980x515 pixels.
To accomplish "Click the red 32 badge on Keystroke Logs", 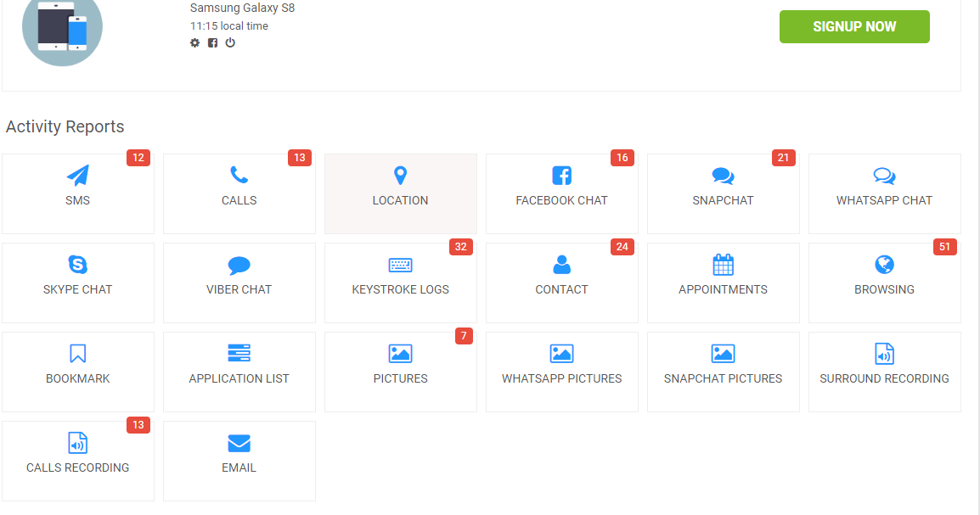I will (x=460, y=247).
